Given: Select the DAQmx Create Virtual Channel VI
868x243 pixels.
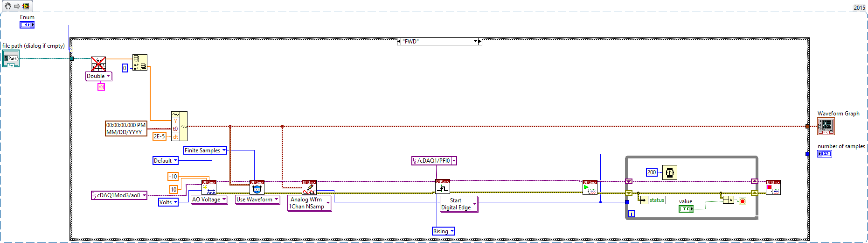Looking at the screenshot, I should 209,187.
